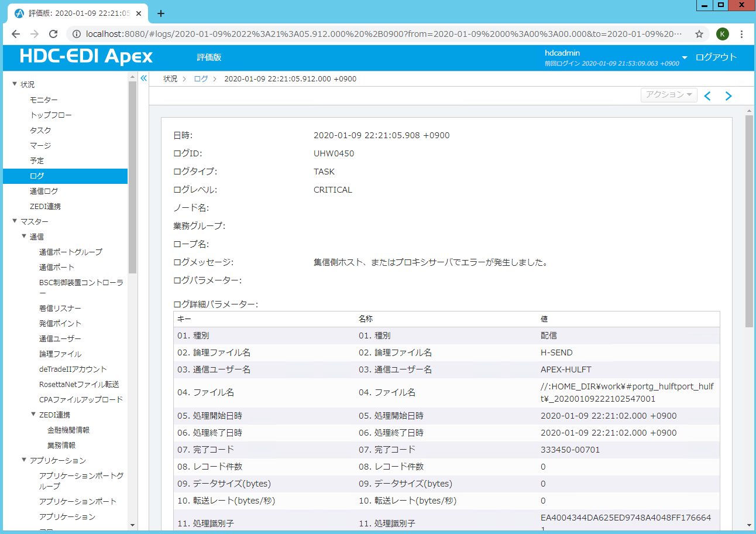
Task: Click the browser back arrow
Action: pyautogui.click(x=16, y=34)
